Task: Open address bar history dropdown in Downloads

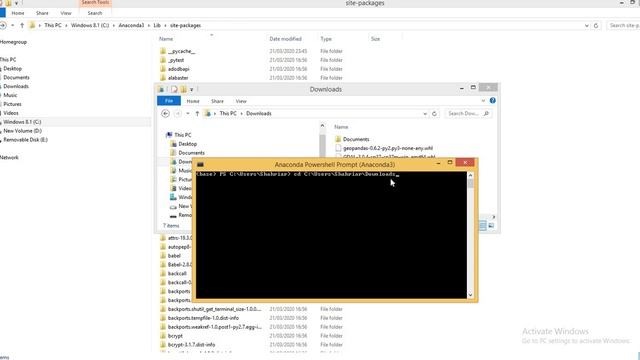Action: tap(425, 114)
